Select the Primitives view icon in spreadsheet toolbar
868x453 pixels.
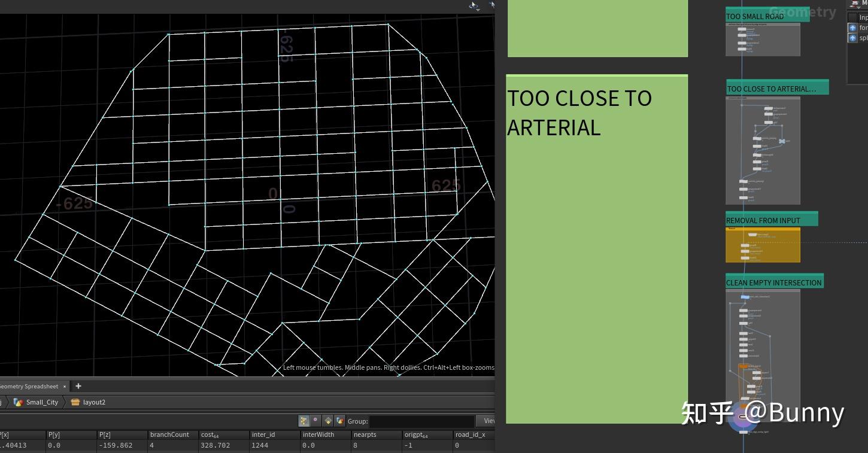(x=328, y=421)
